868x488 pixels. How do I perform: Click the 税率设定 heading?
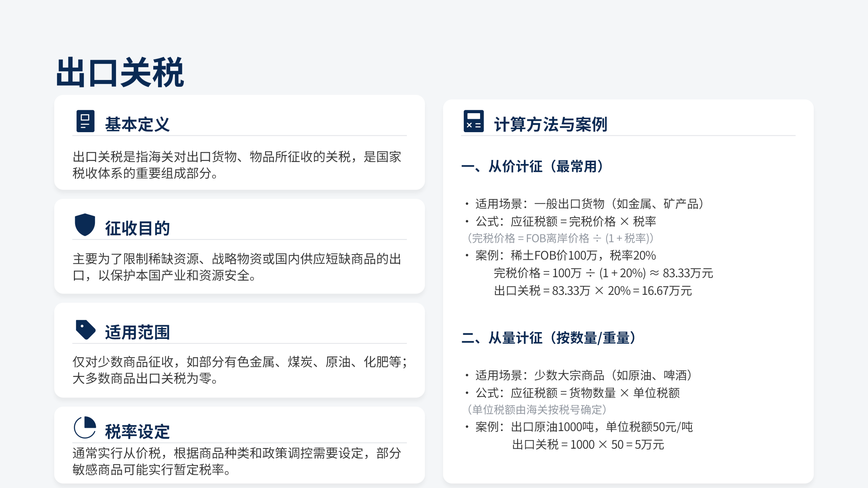point(137,431)
